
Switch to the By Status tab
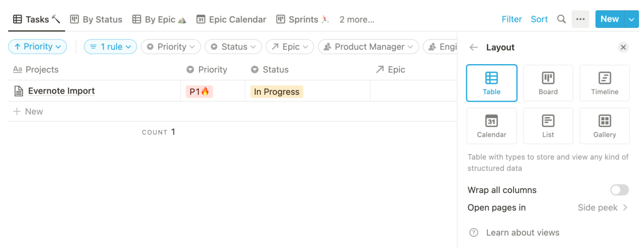coord(96,19)
